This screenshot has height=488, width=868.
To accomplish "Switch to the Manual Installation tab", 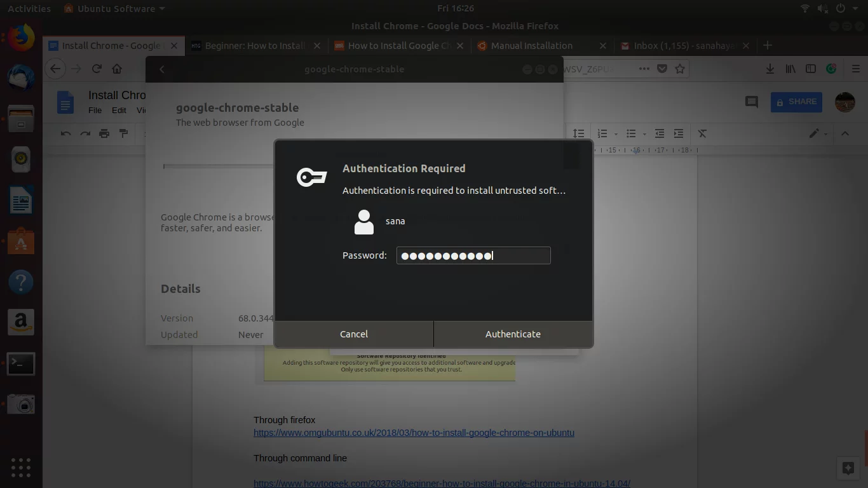I will click(531, 46).
